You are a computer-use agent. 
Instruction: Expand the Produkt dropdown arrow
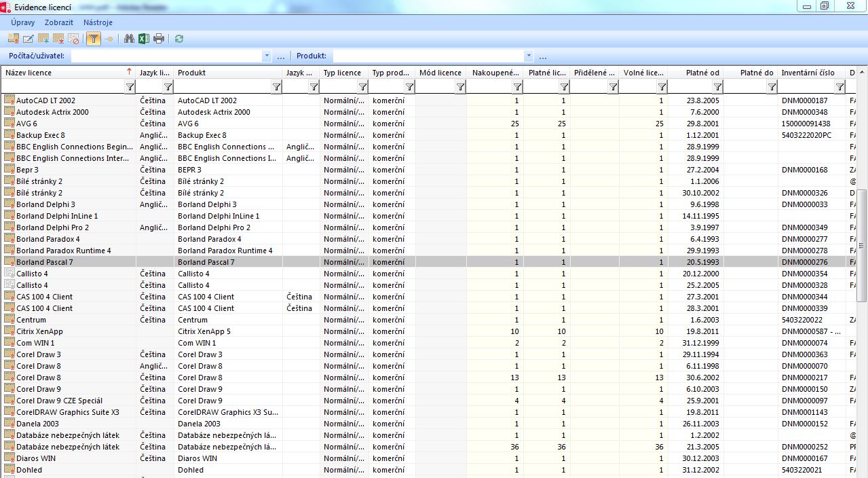click(x=528, y=56)
